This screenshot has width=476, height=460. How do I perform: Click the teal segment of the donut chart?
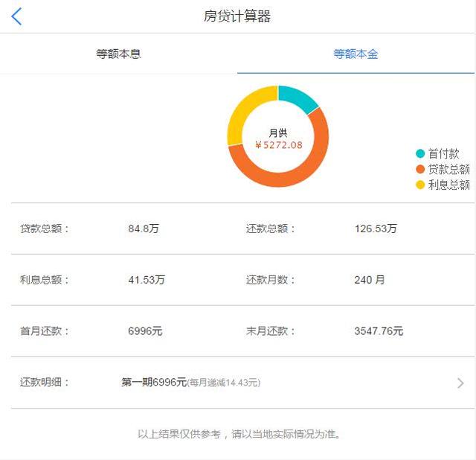(x=297, y=97)
